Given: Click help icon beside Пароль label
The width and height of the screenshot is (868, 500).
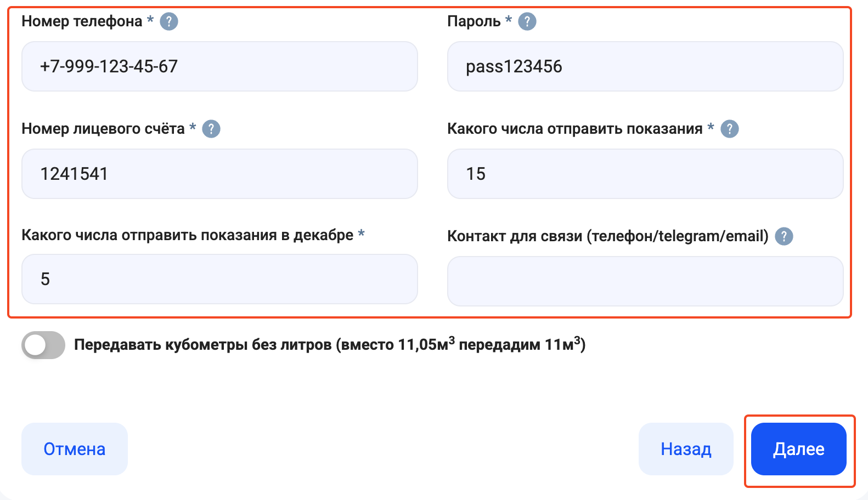Looking at the screenshot, I should click(527, 21).
